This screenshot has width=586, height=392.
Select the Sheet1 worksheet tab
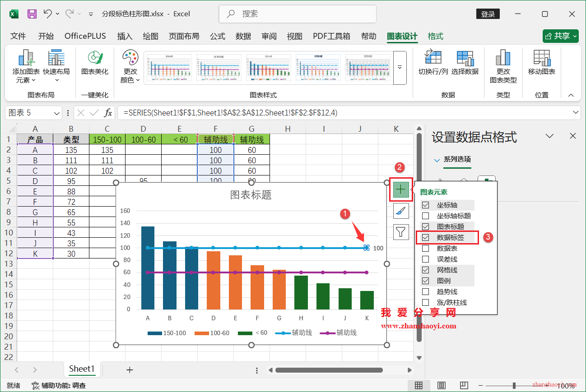pos(82,369)
